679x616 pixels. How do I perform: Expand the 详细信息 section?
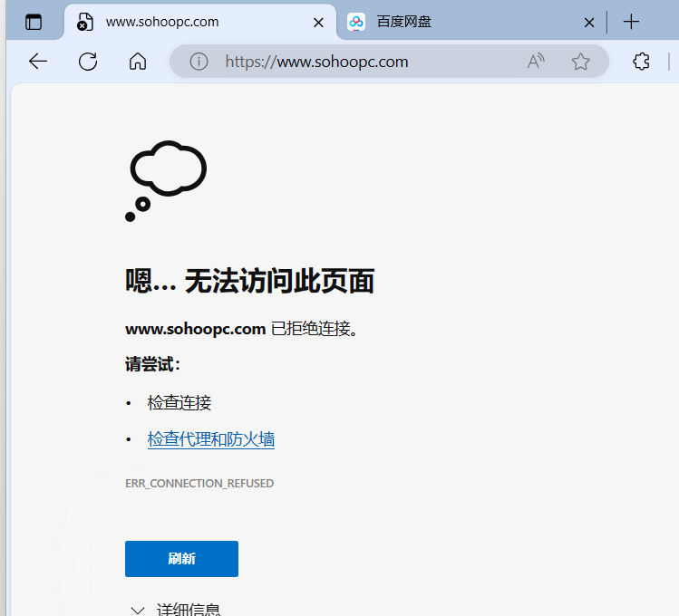pos(175,609)
